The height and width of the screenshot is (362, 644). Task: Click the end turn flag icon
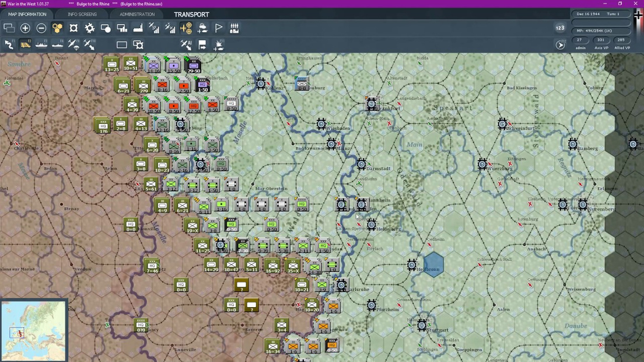(219, 28)
